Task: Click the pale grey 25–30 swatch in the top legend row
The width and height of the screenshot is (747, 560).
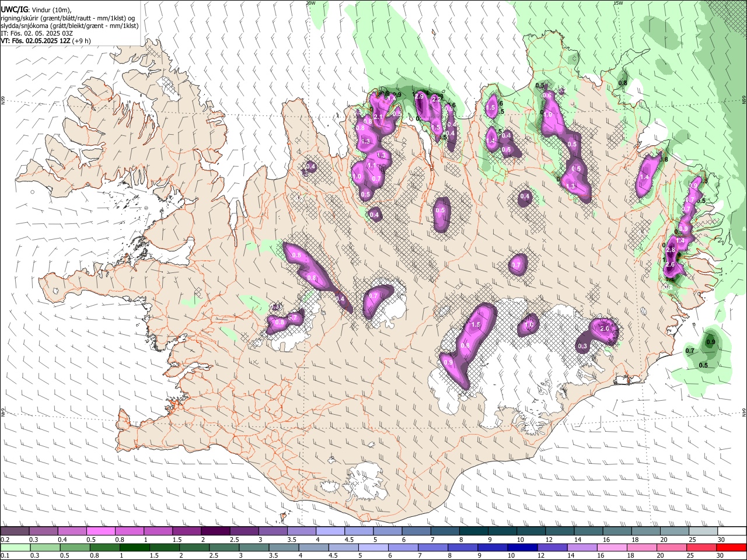Action: 703,531
